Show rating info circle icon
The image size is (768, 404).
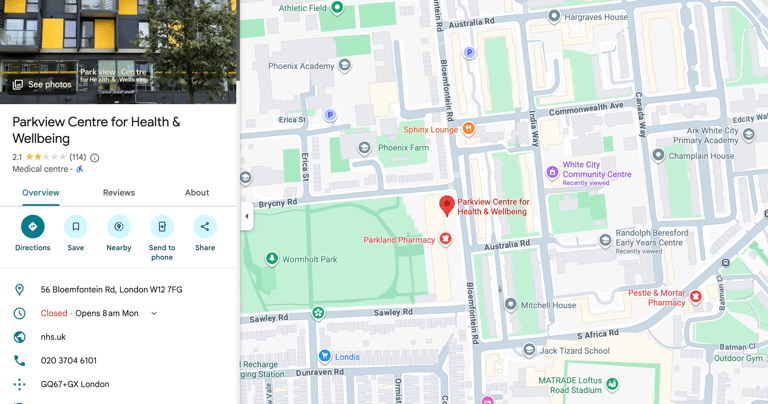[95, 158]
